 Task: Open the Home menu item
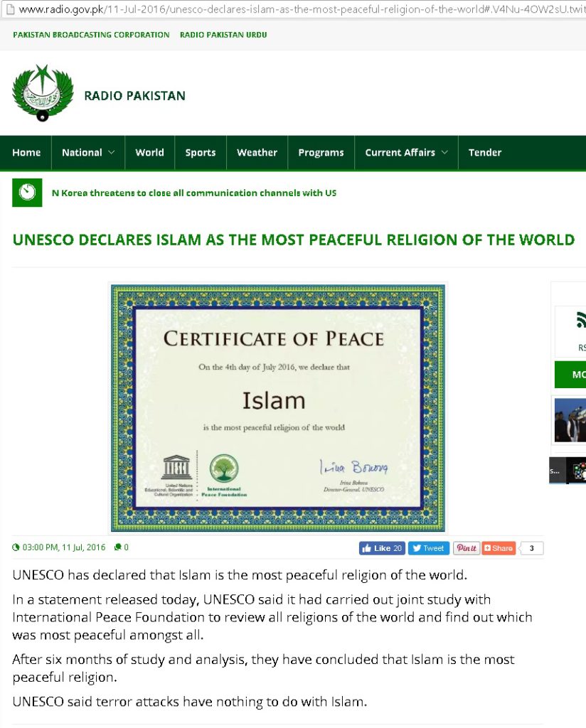click(x=26, y=152)
